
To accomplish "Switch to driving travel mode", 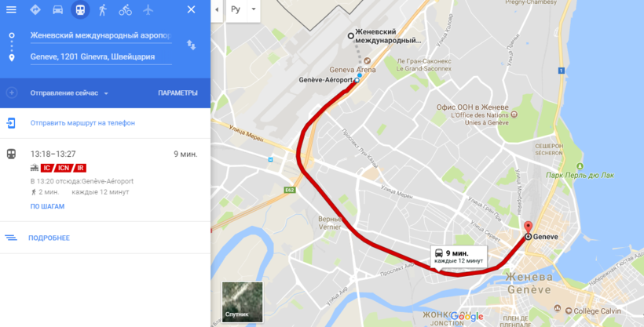I will tap(58, 9).
